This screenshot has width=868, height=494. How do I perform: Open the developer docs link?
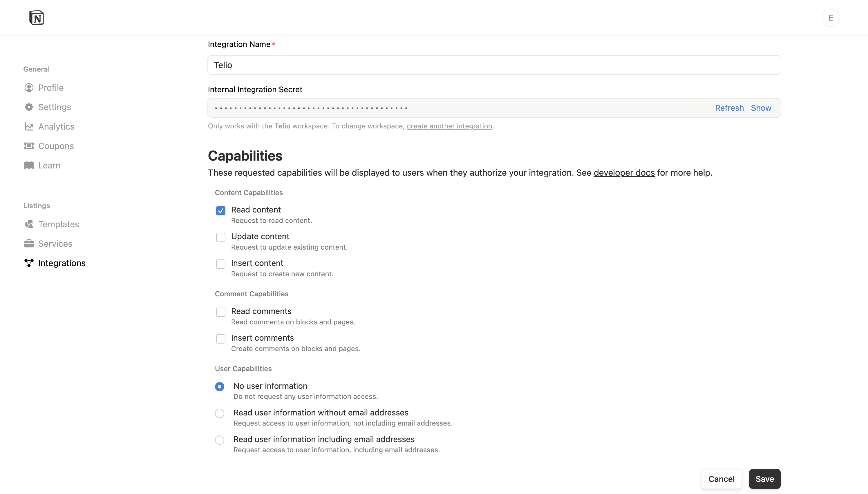pos(624,173)
